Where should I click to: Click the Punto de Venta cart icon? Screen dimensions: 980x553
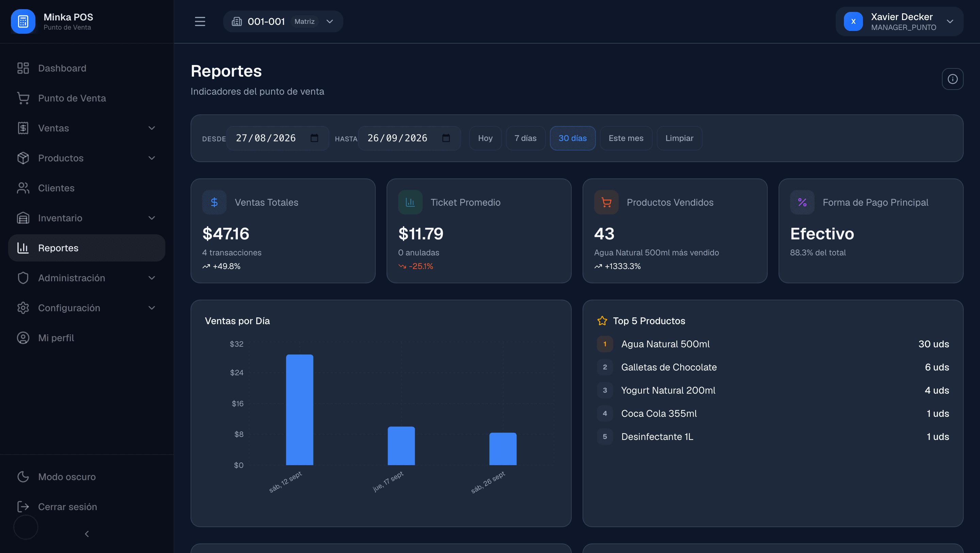pyautogui.click(x=23, y=98)
